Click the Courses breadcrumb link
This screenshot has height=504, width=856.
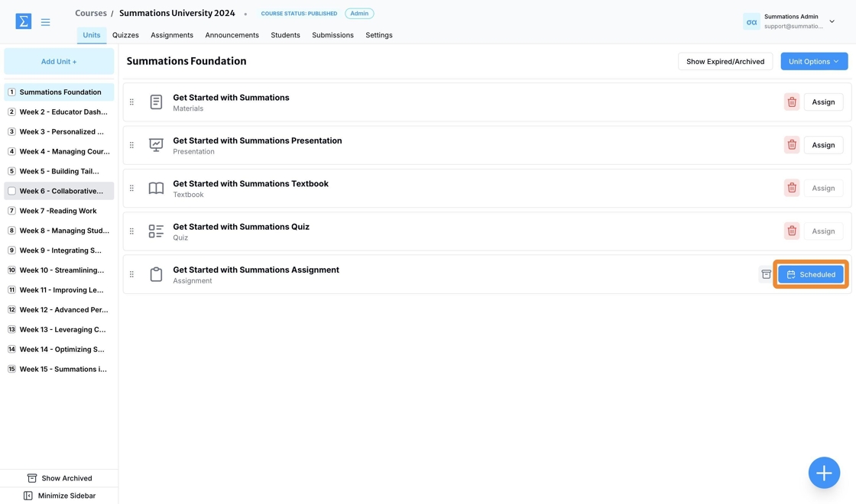pos(91,13)
